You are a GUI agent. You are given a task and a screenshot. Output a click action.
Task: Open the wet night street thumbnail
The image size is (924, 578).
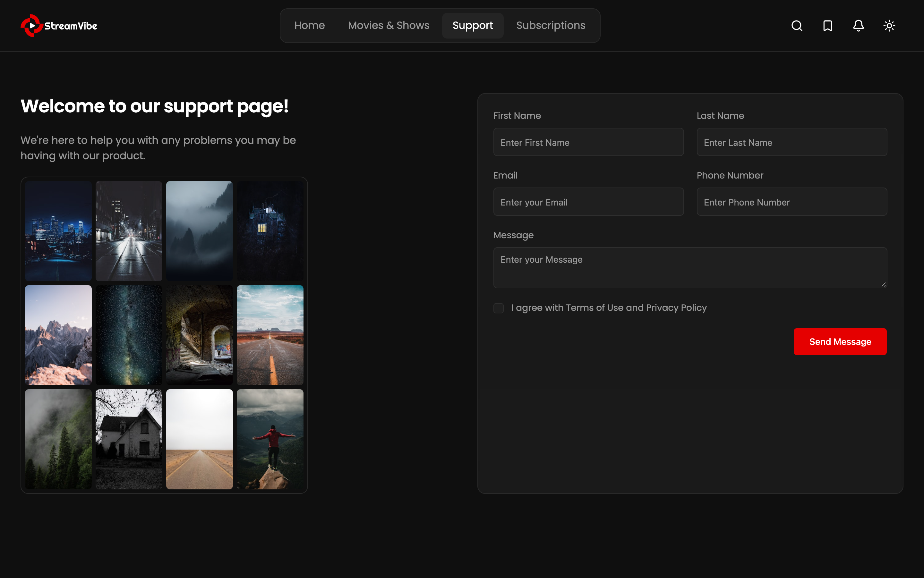tap(129, 231)
